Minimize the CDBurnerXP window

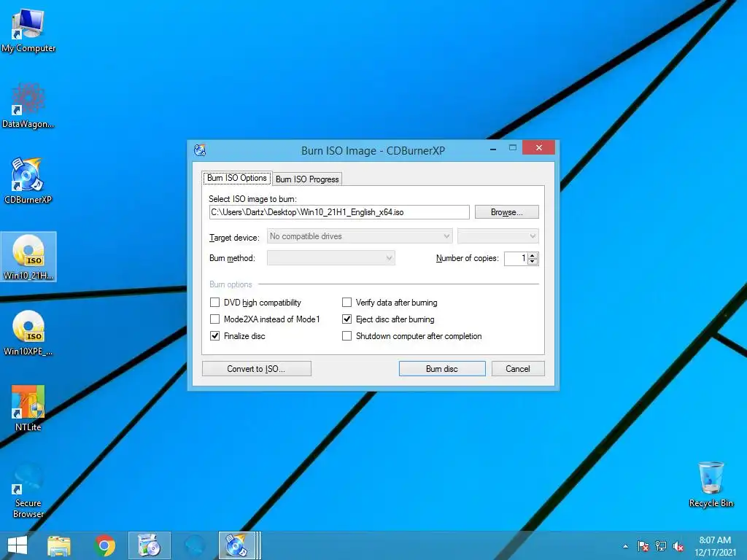(493, 149)
